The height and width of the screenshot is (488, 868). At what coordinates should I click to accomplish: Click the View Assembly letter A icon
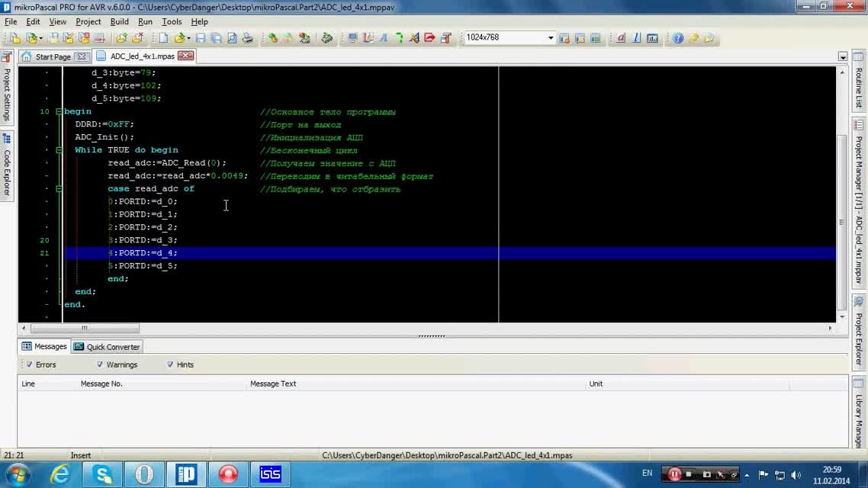point(383,37)
